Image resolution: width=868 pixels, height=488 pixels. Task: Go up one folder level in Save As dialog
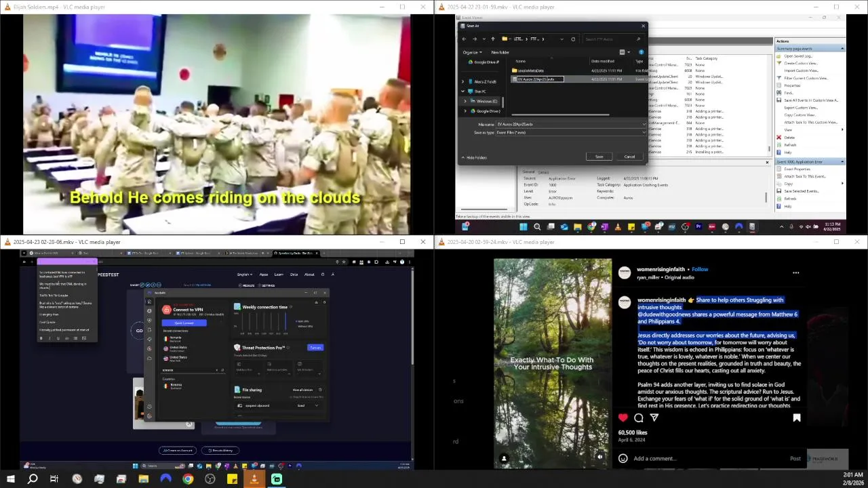click(x=492, y=39)
